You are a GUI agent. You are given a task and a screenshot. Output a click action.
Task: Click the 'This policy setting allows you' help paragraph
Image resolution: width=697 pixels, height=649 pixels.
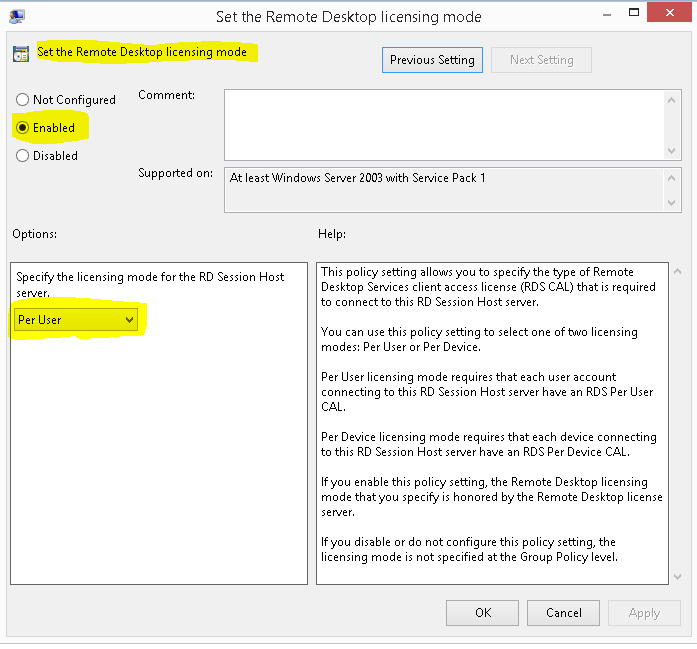[x=488, y=287]
